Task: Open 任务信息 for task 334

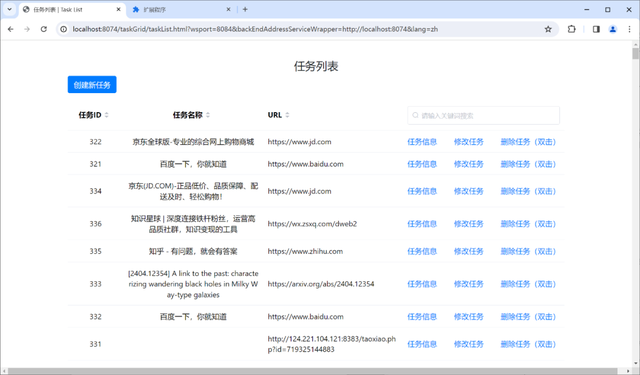Action: pos(422,191)
